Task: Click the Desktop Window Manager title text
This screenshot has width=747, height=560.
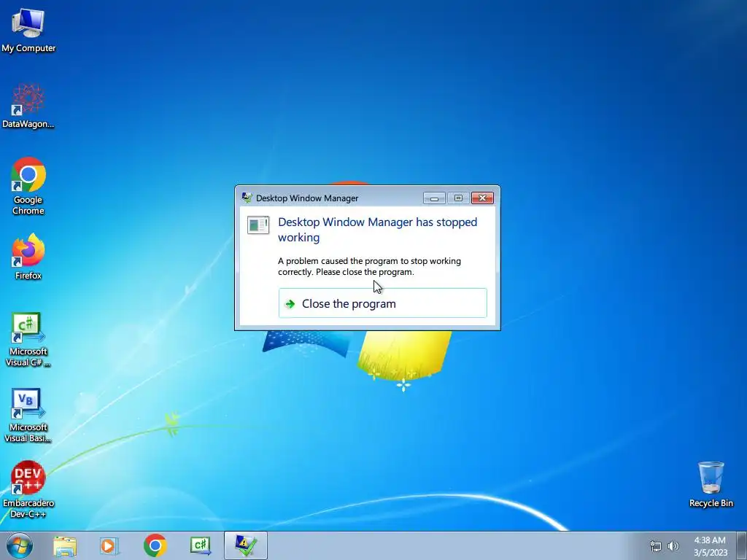Action: click(x=307, y=198)
